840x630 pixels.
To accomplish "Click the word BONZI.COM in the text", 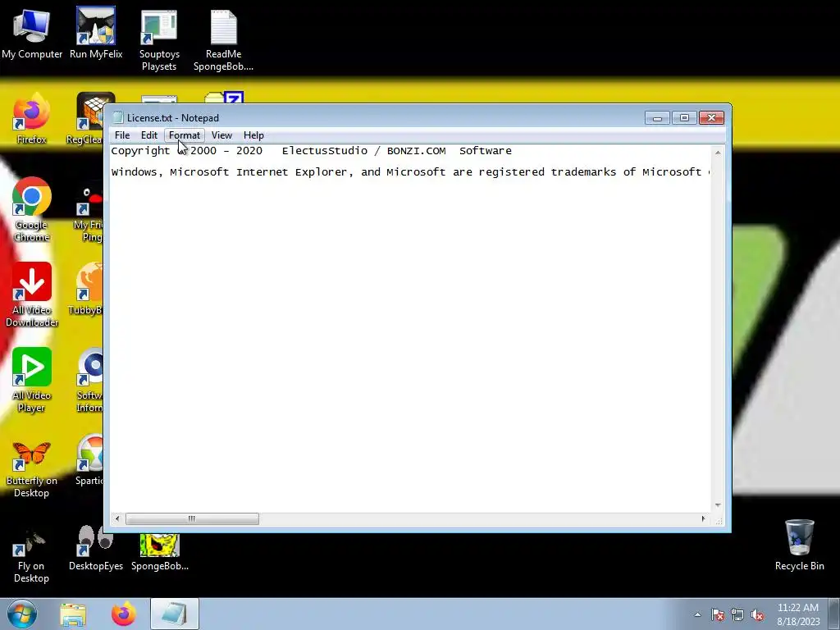I will (x=416, y=151).
